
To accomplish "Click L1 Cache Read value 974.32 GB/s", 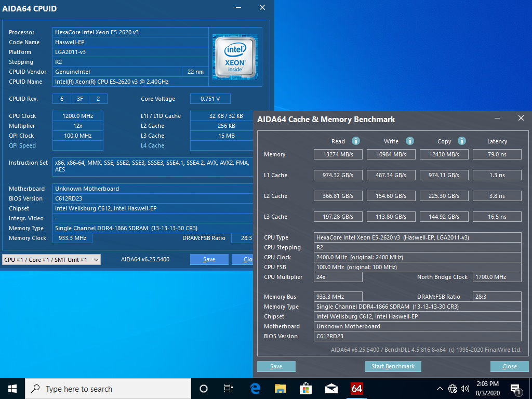I will tap(338, 175).
